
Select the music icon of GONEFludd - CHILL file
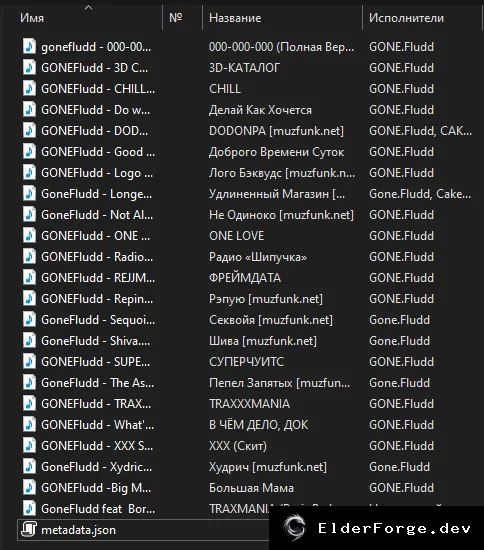click(x=29, y=88)
